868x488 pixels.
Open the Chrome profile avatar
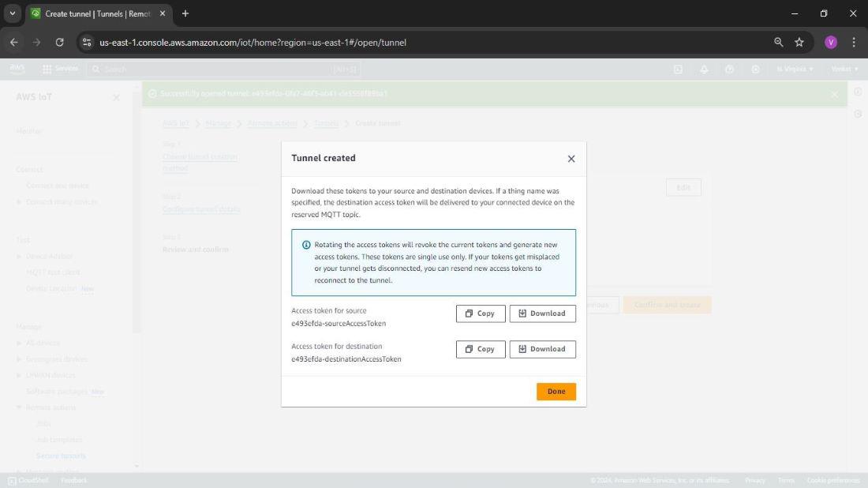point(830,42)
